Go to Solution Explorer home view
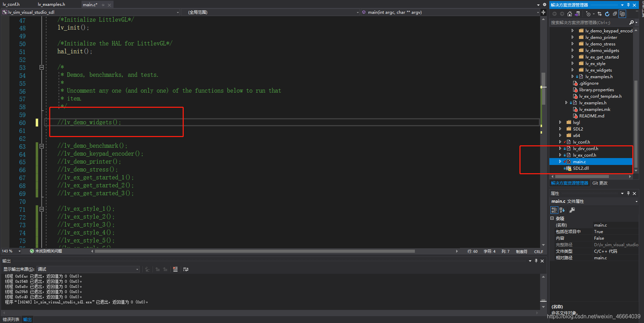This screenshot has height=323, width=644. click(x=569, y=14)
